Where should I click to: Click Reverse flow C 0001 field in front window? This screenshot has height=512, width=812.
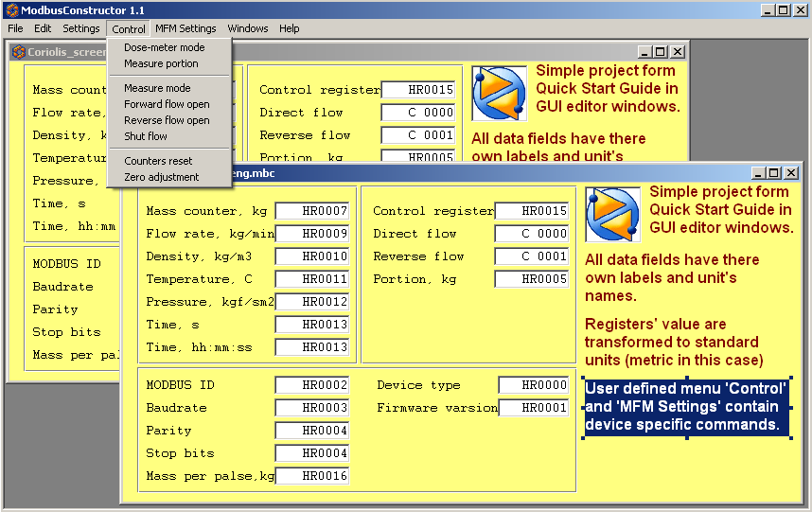[532, 256]
